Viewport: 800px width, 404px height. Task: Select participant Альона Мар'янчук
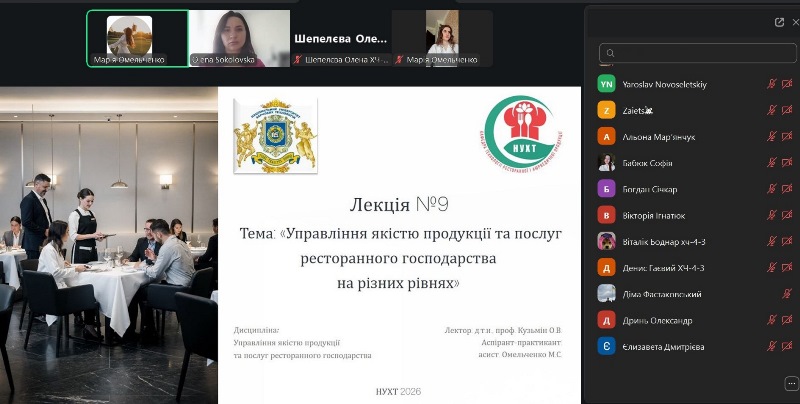click(696, 137)
